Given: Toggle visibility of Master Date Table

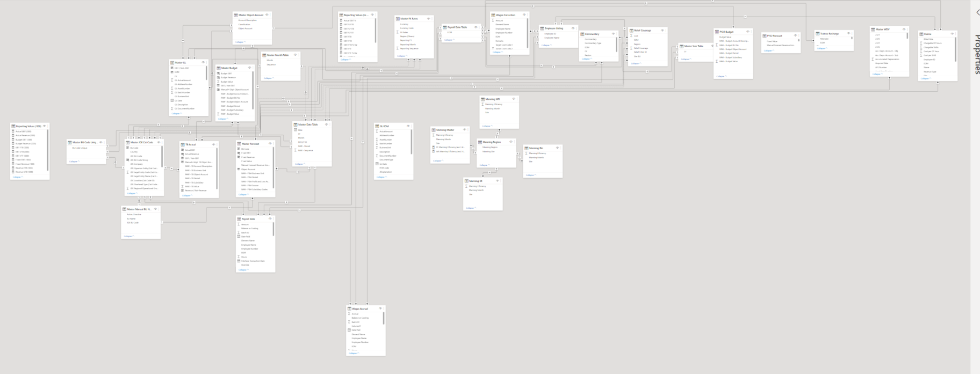Looking at the screenshot, I should point(326,124).
